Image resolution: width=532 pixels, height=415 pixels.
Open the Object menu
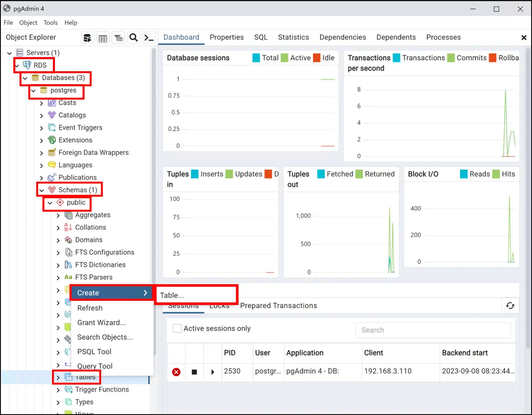(28, 22)
